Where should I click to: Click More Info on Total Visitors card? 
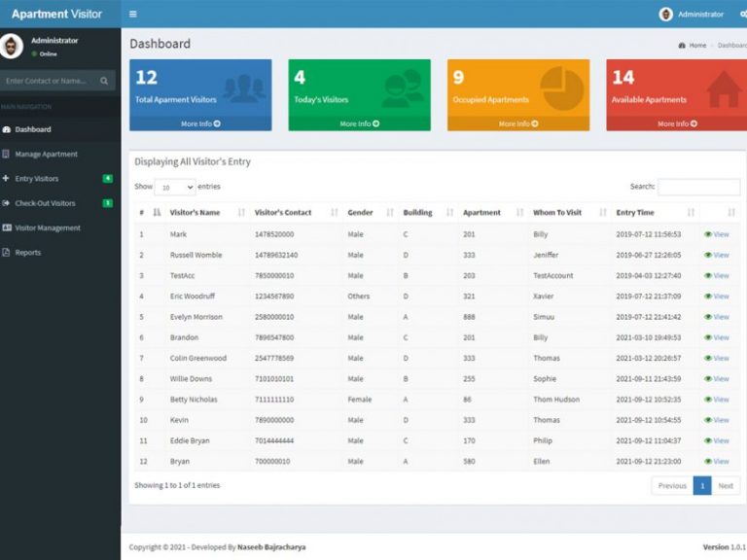(200, 123)
